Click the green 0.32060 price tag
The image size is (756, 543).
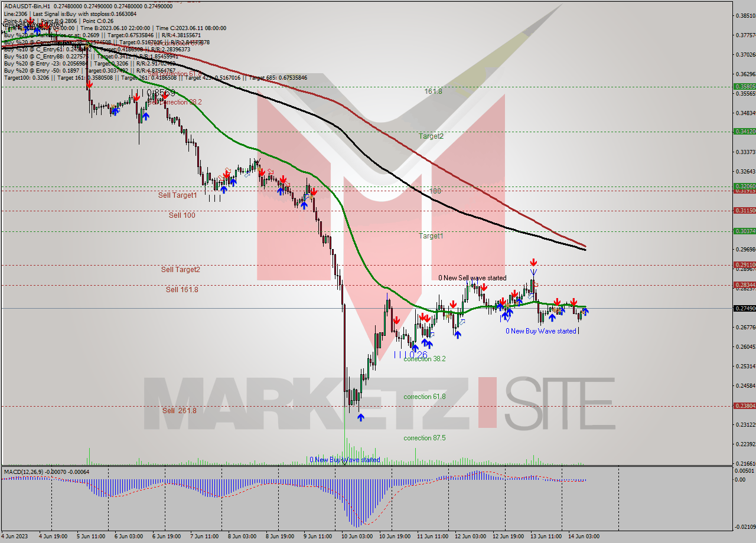click(744, 186)
